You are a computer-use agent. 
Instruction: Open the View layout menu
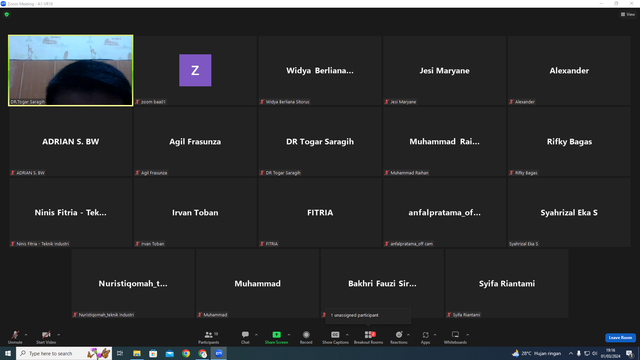click(628, 14)
